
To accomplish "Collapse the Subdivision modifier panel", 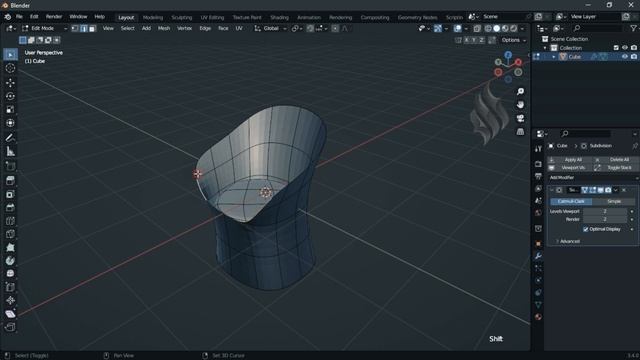I will (x=552, y=190).
